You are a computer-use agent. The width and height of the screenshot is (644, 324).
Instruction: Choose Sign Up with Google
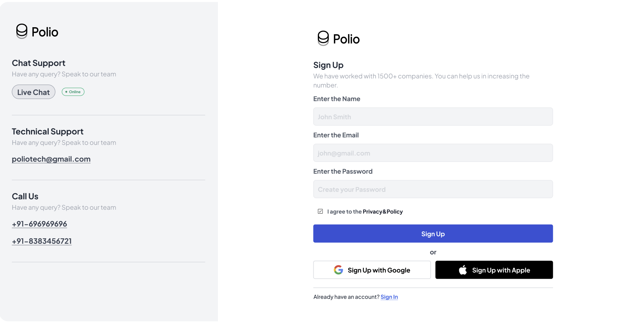372,270
